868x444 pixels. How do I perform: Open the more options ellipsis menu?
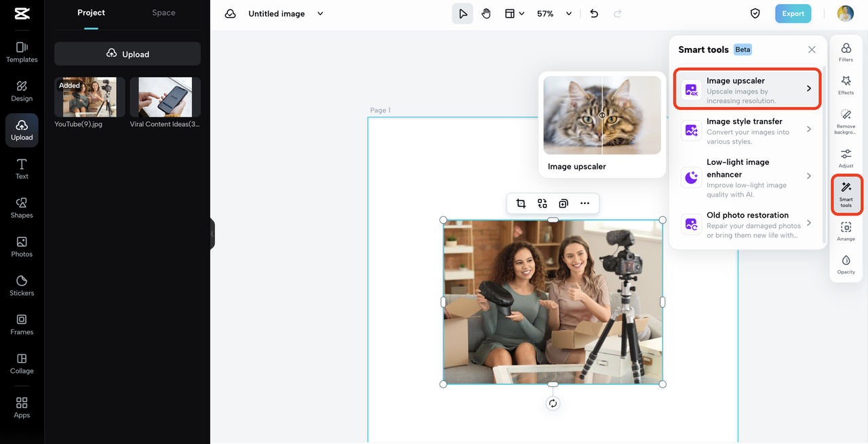coord(585,203)
